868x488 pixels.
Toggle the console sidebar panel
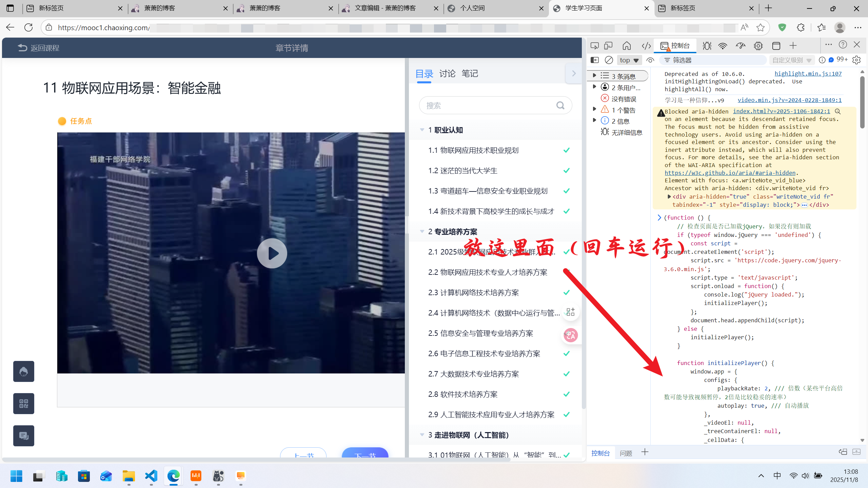595,60
